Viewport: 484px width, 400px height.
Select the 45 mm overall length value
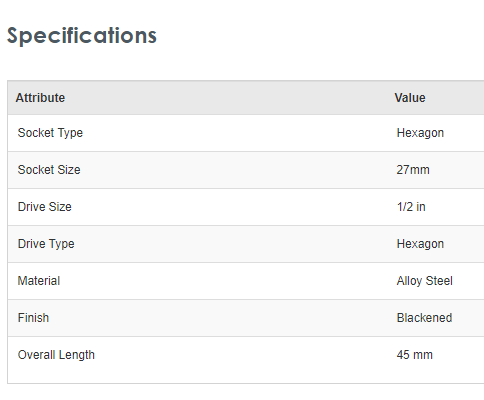tap(415, 355)
